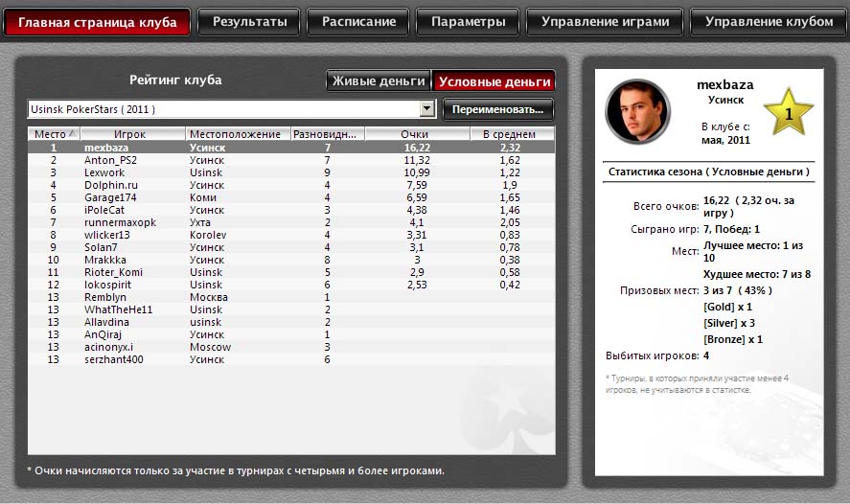Sort by Местоположение column header
The image size is (850, 504).
(x=235, y=134)
